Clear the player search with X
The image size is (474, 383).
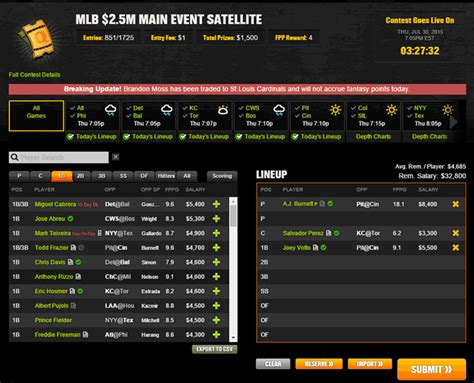[x=116, y=157]
